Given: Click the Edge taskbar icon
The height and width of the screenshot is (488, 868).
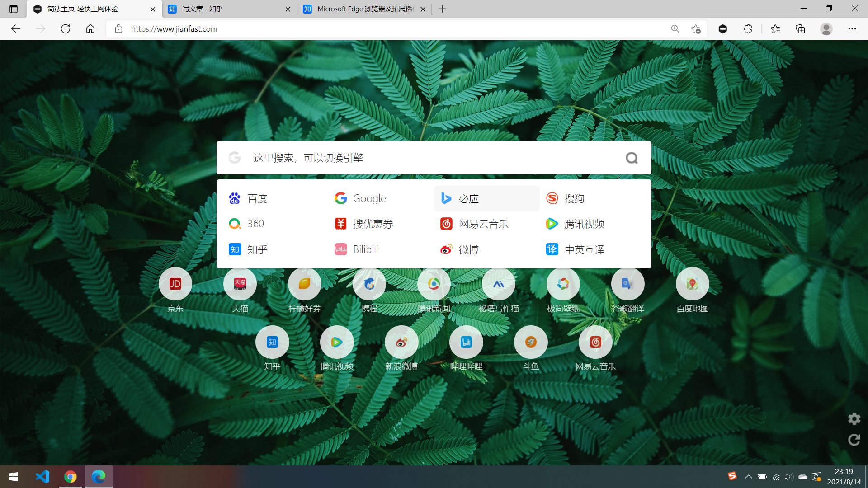Looking at the screenshot, I should pyautogui.click(x=99, y=477).
